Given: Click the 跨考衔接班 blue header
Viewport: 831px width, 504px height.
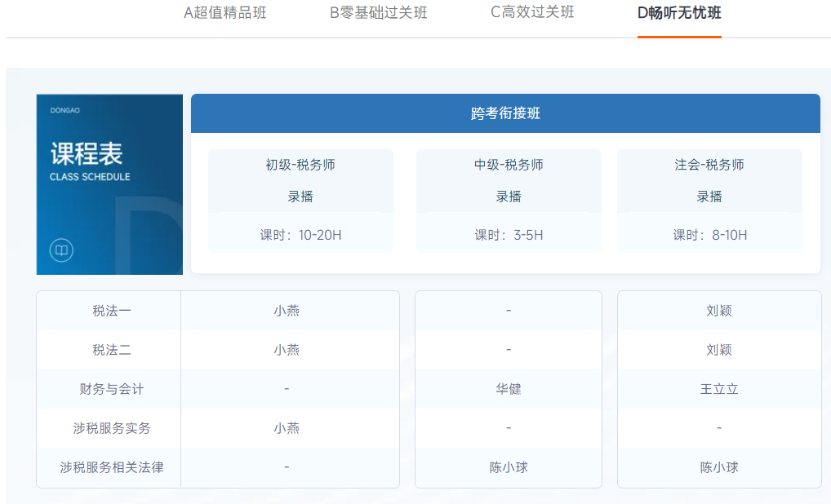Looking at the screenshot, I should [505, 113].
